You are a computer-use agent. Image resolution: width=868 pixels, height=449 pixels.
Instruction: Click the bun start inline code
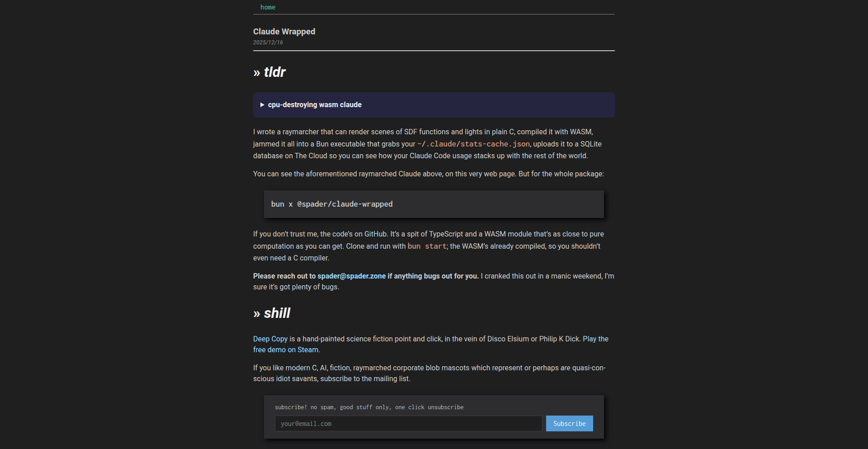(427, 246)
